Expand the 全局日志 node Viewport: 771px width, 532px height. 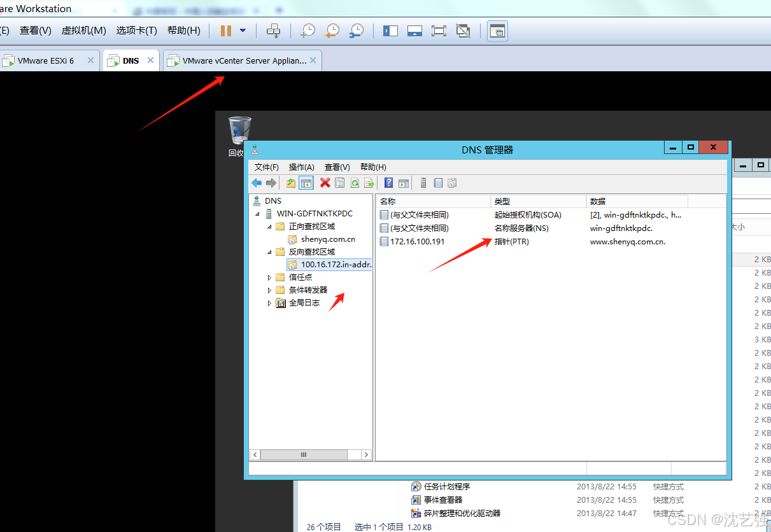pyautogui.click(x=269, y=303)
